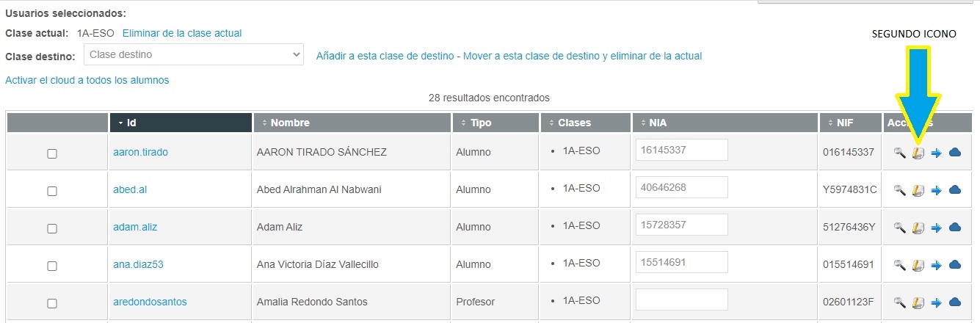Image resolution: width=980 pixels, height=323 pixels.
Task: Click Añadir a esta clase de destino link
Action: point(385,56)
